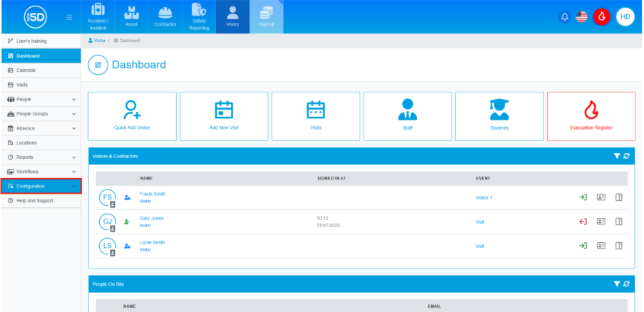
Task: Open the side panel icon for Fracis Smith
Action: coord(619,197)
